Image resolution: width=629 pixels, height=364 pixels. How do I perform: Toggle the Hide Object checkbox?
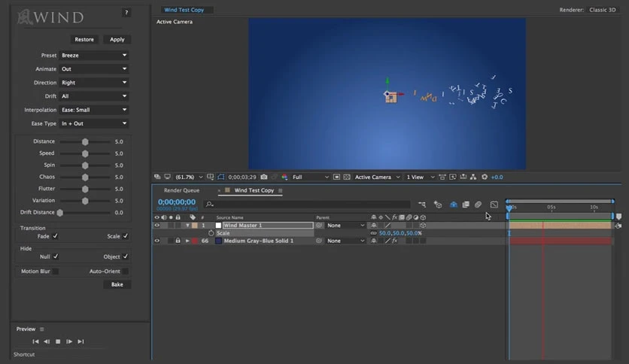[126, 256]
